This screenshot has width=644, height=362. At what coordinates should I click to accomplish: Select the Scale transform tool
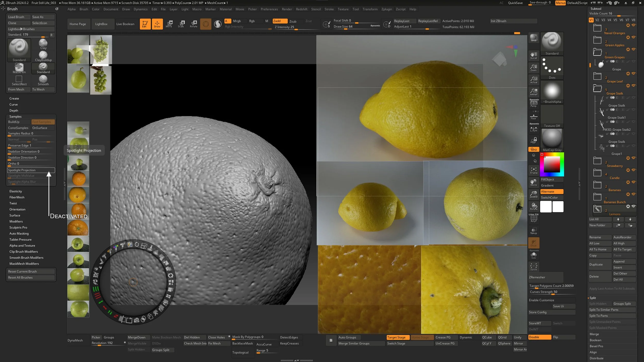point(181,24)
